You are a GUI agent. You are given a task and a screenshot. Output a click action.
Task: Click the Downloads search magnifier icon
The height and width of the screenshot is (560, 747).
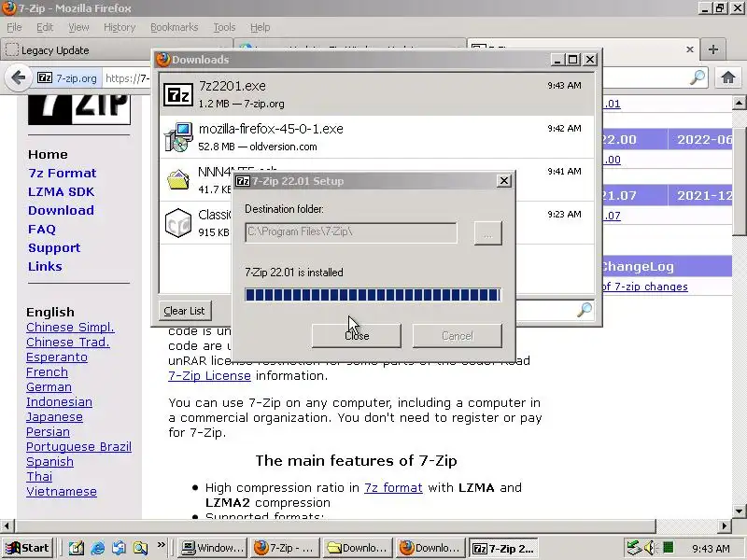click(x=585, y=310)
